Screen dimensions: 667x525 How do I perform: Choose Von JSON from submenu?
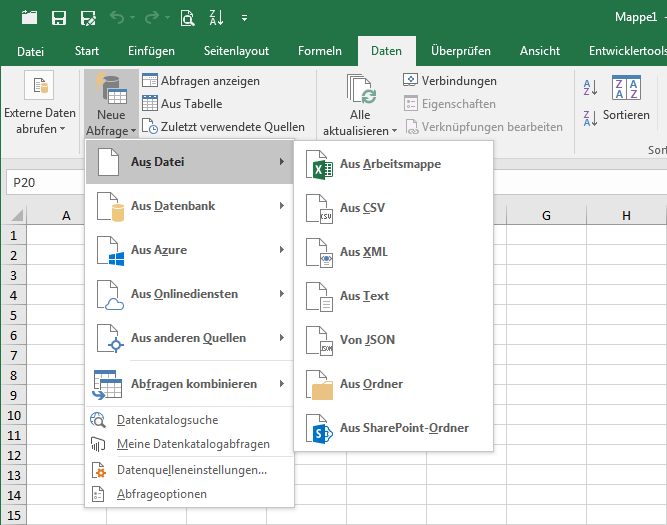393,340
